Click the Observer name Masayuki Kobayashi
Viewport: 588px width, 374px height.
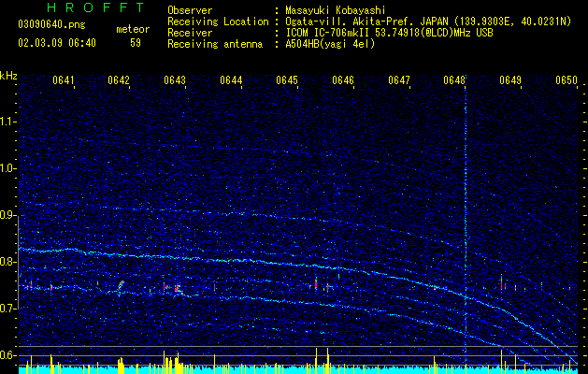click(336, 10)
